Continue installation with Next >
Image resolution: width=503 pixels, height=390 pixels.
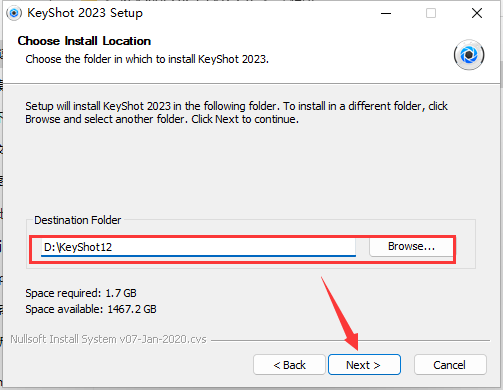coord(364,365)
